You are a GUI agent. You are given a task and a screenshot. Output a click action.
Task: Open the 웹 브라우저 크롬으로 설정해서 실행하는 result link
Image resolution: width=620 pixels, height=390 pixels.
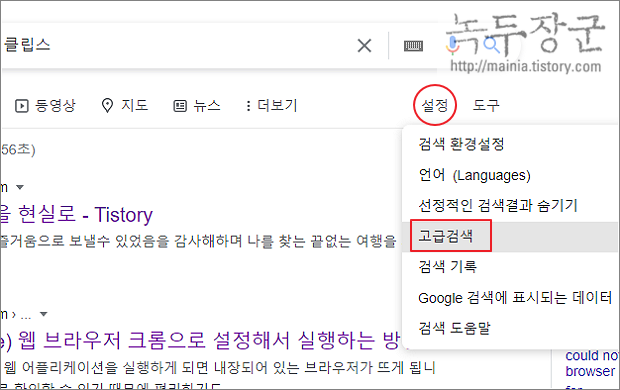tap(200, 340)
